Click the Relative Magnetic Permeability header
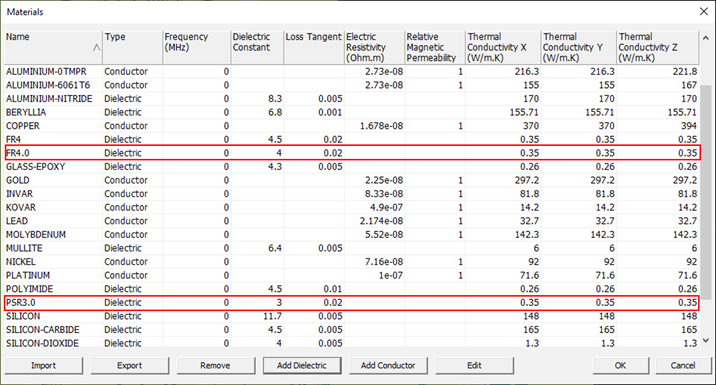The width and height of the screenshot is (716, 385). (435, 47)
